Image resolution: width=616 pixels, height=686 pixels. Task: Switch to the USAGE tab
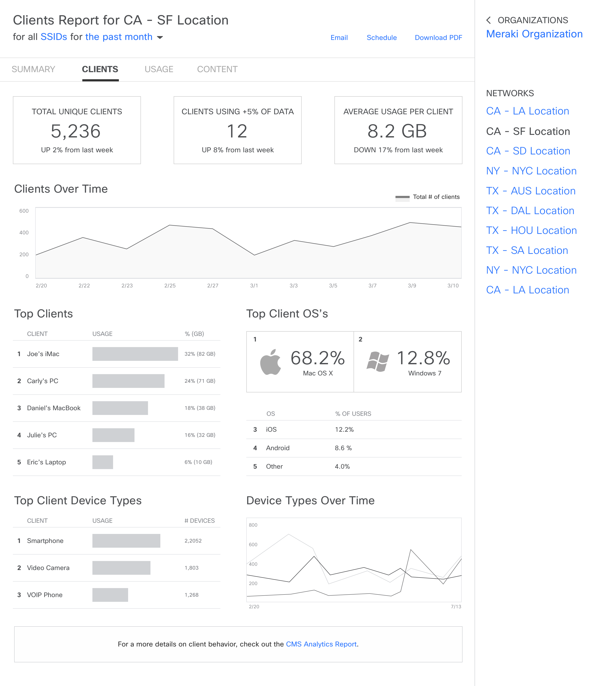(x=159, y=69)
